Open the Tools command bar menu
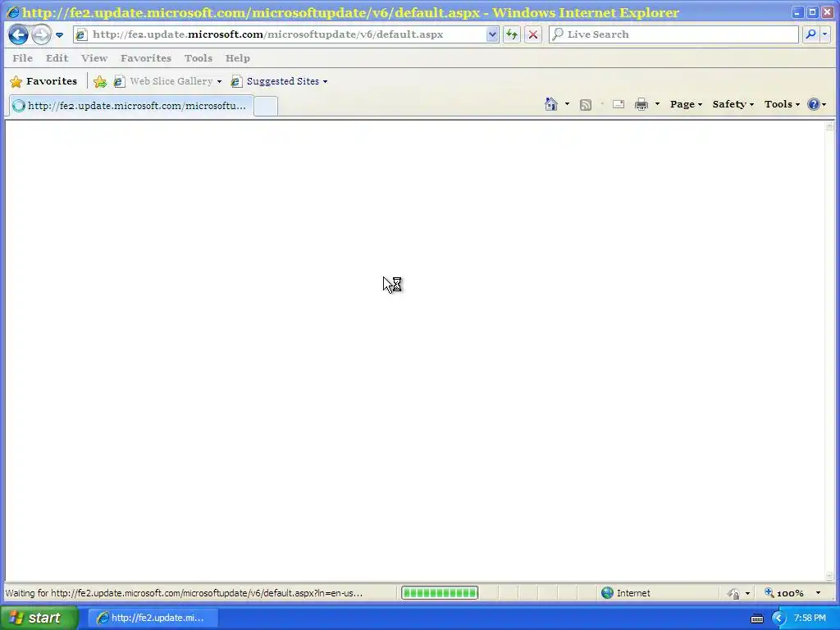The height and width of the screenshot is (630, 840). tap(782, 104)
